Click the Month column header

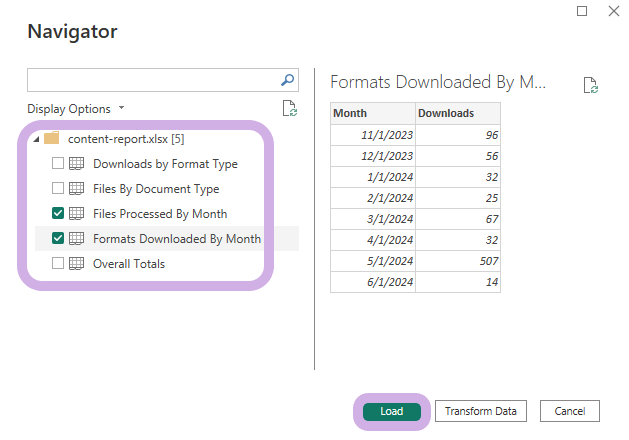(x=373, y=113)
